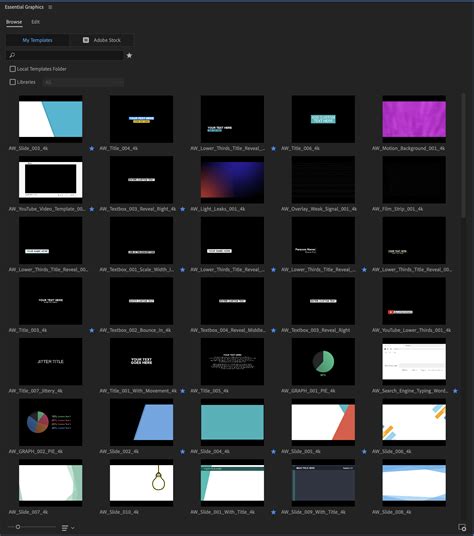Select AW_Film_Strip_001_4k thumbnail
The image size is (474, 536).
coord(414,179)
